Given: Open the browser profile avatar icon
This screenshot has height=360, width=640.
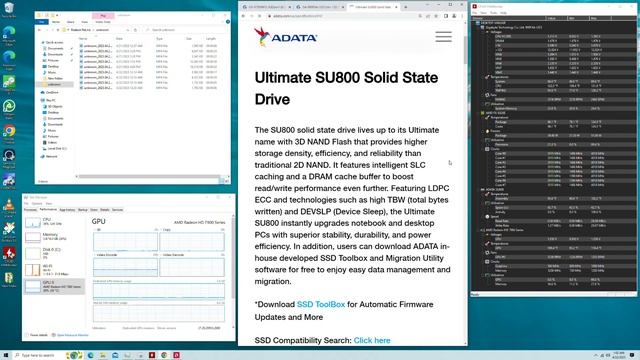Looking at the screenshot, I should pos(454,16).
